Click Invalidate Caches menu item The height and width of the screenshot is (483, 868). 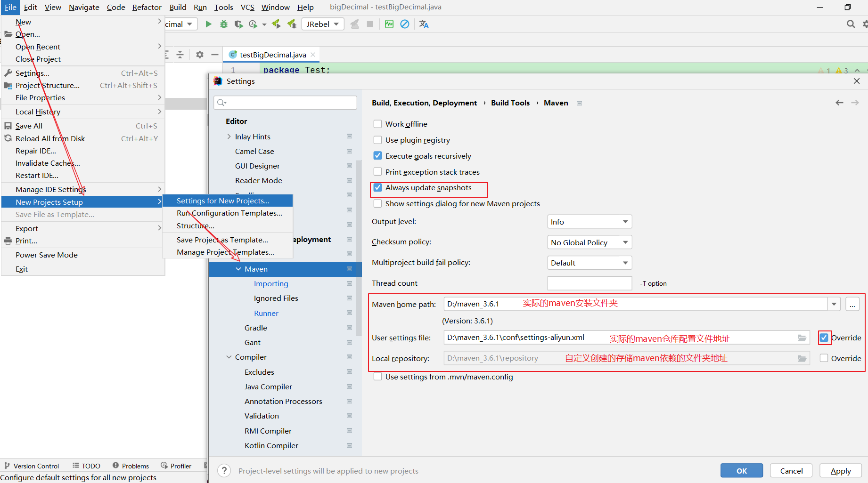pos(83,163)
